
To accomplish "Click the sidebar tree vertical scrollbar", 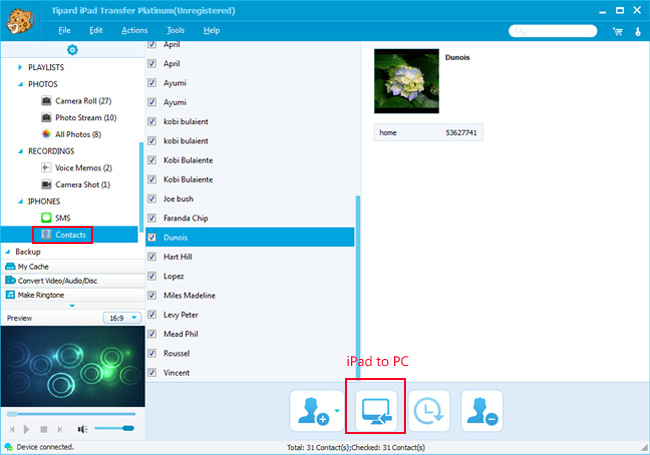I will pos(141,186).
